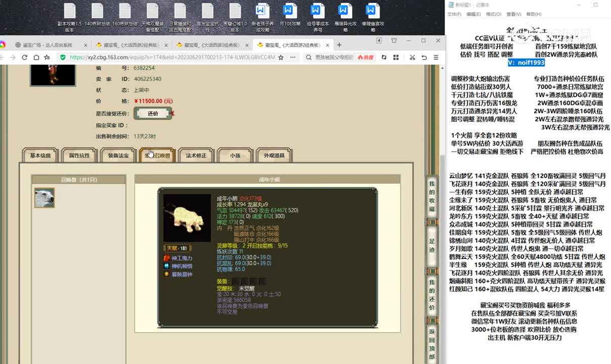
Task: Open desktop file 副本攻略1.5版本
Action: [69, 18]
